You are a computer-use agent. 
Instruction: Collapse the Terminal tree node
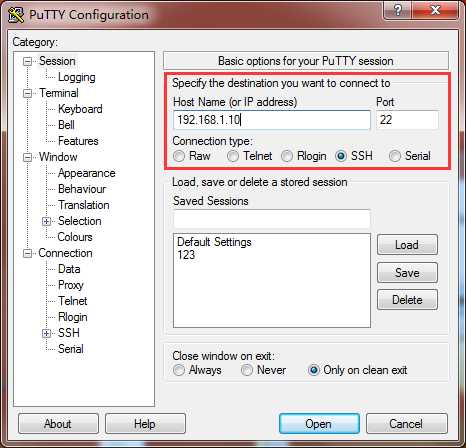click(x=27, y=93)
